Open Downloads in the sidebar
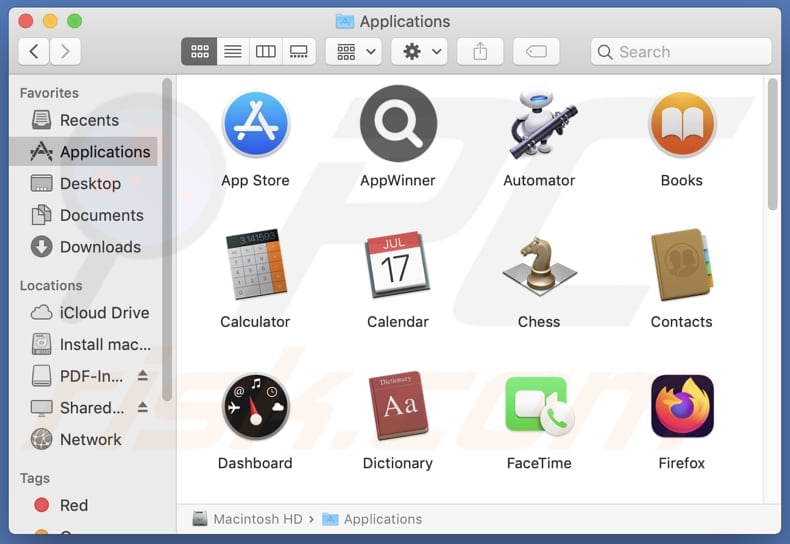 (84, 247)
